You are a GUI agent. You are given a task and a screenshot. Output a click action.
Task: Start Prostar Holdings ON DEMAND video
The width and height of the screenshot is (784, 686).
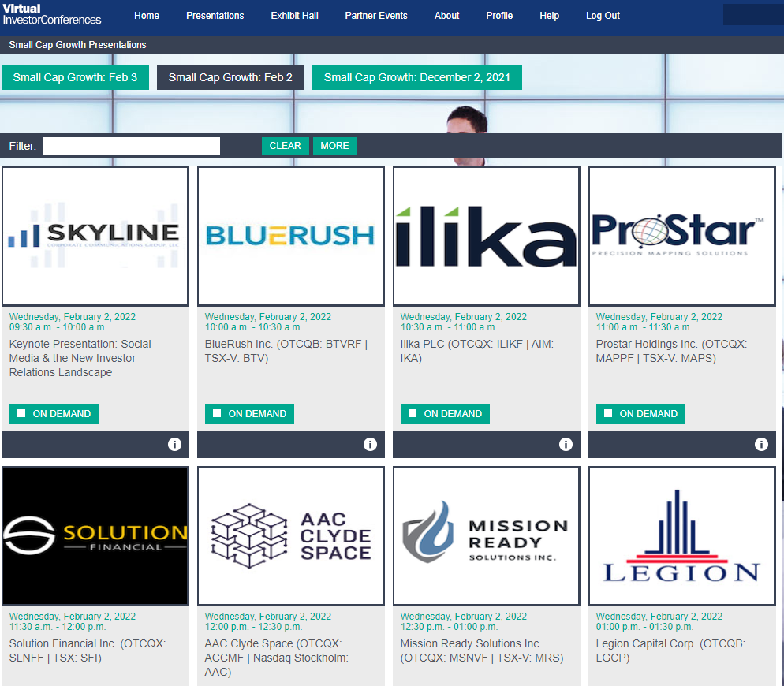click(x=640, y=414)
